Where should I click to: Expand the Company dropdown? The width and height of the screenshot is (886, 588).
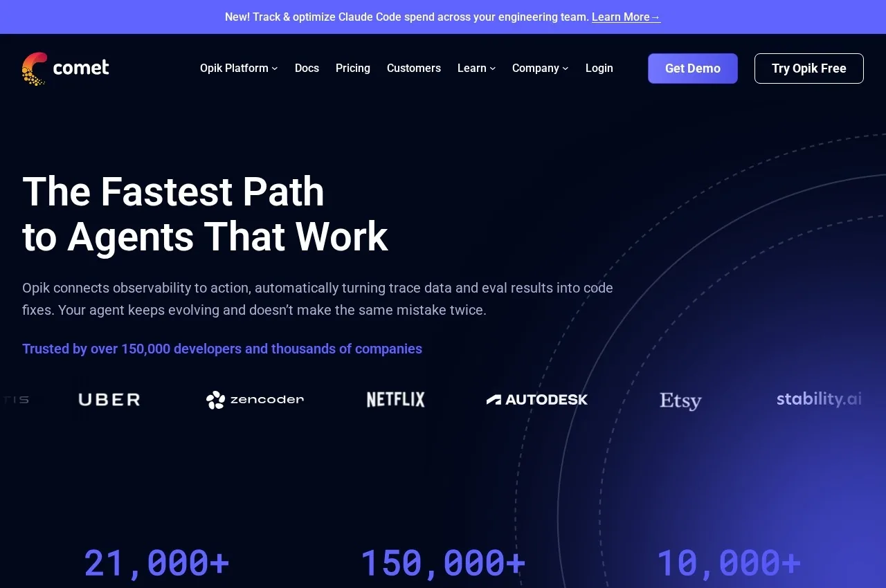[540, 68]
